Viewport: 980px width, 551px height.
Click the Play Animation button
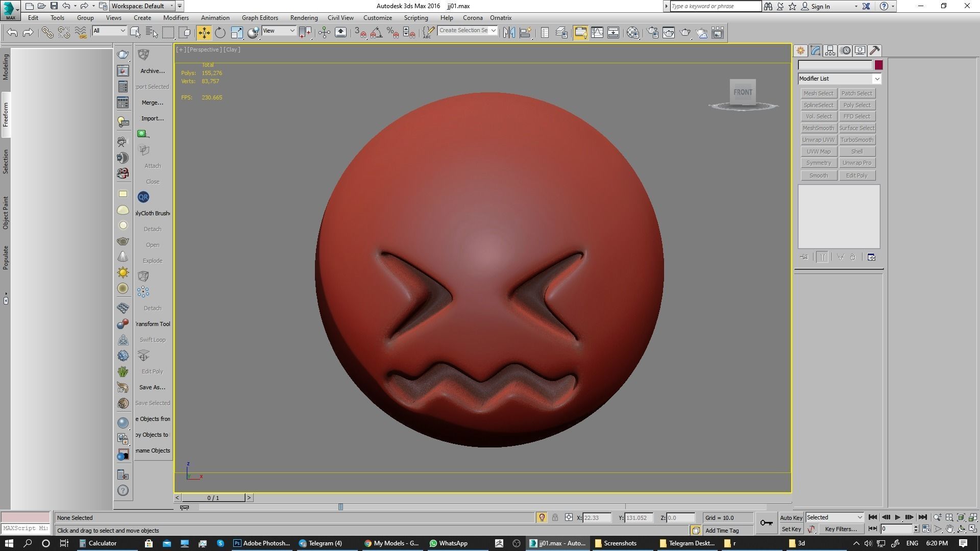tap(897, 517)
